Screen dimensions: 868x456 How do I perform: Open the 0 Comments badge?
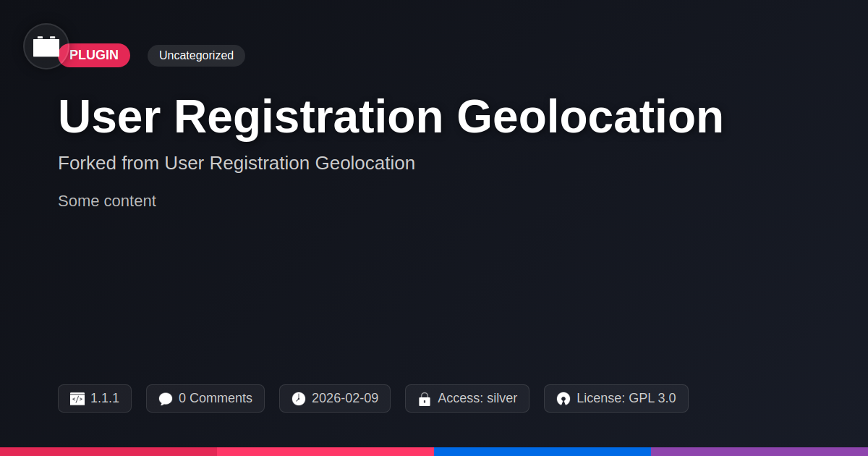pyautogui.click(x=216, y=398)
